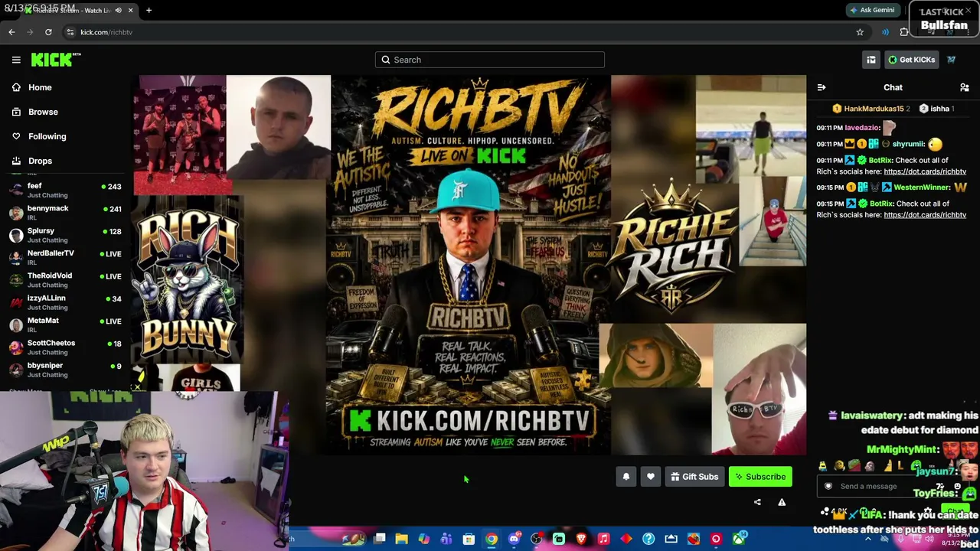Share the stream using the share icon
The height and width of the screenshot is (551, 980).
pyautogui.click(x=757, y=502)
